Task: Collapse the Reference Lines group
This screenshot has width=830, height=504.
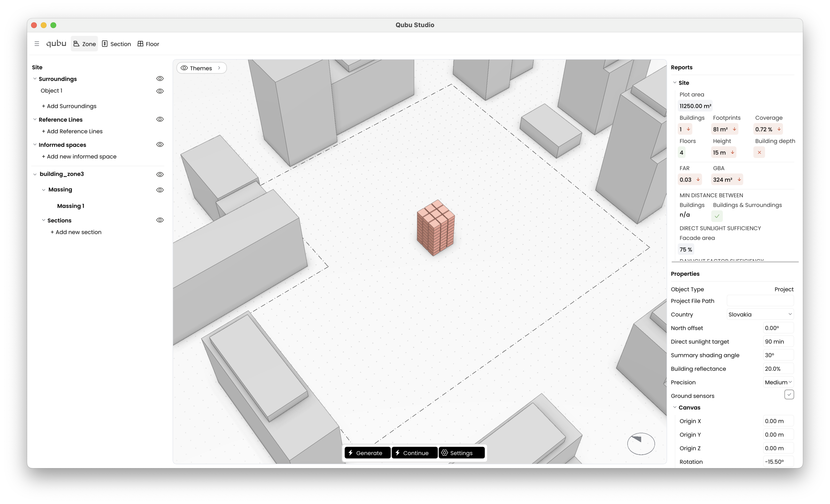Action: [35, 119]
